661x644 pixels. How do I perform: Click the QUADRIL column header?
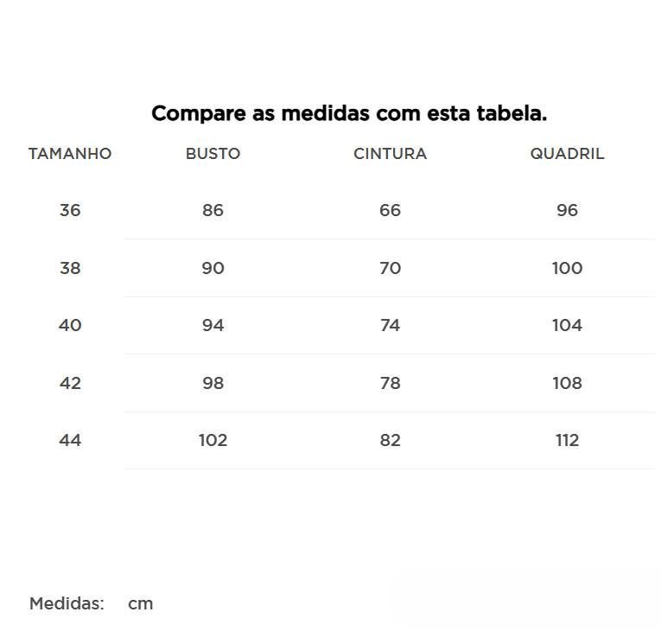pyautogui.click(x=567, y=154)
